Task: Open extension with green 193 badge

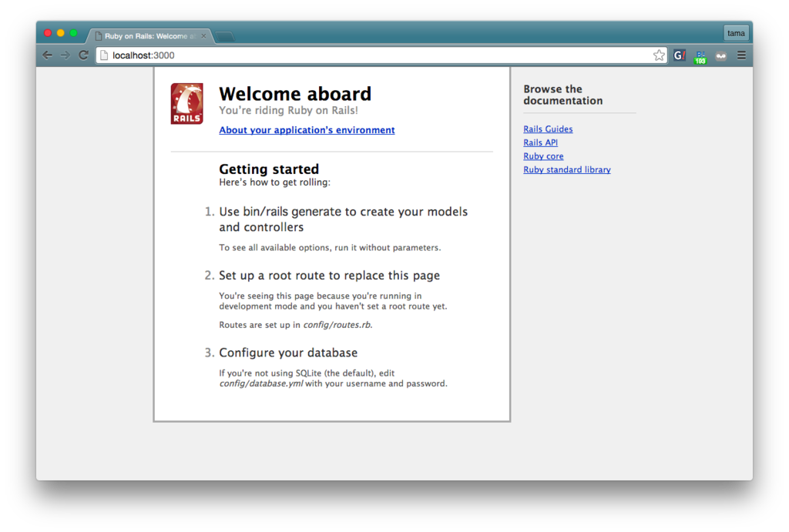Action: click(x=700, y=57)
